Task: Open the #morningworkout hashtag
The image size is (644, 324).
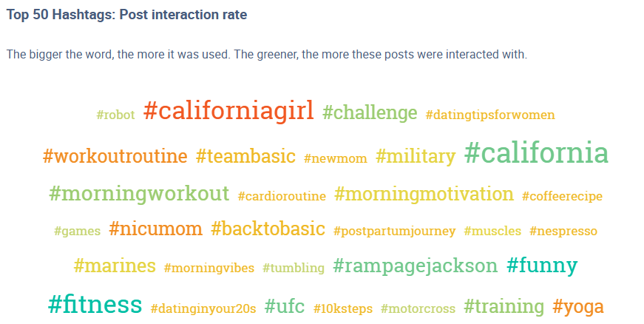Action: point(139,195)
